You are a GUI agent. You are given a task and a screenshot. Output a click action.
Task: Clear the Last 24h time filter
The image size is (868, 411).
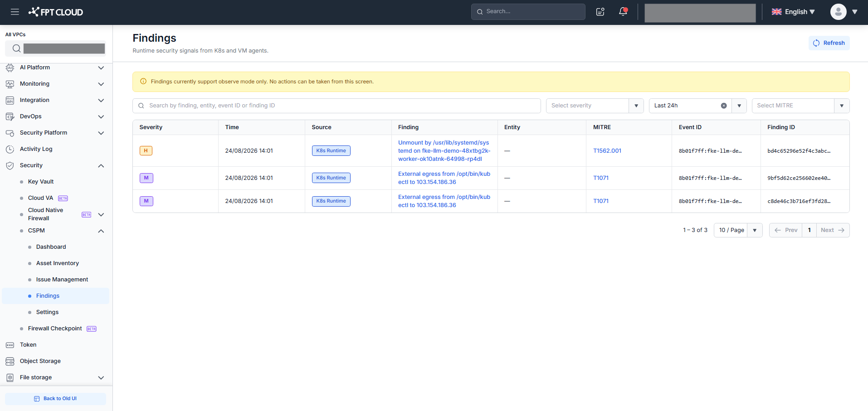(724, 106)
